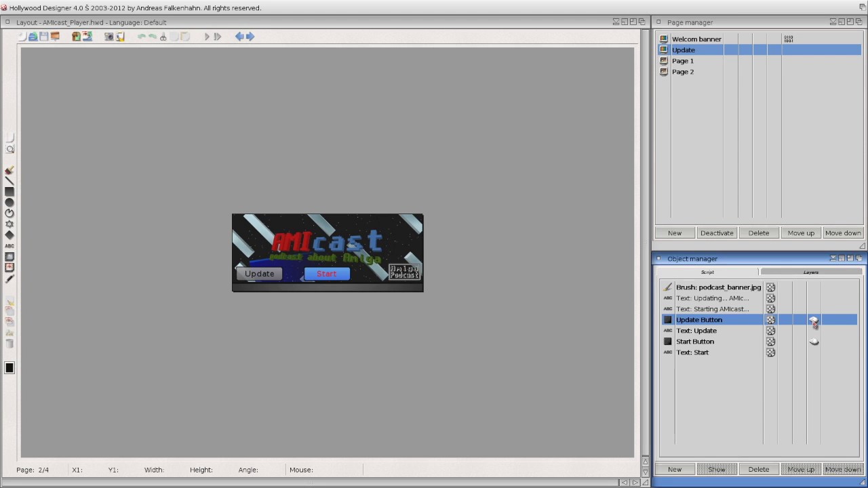868x488 pixels.
Task: Save the project with the floppy disk icon
Action: (x=43, y=37)
